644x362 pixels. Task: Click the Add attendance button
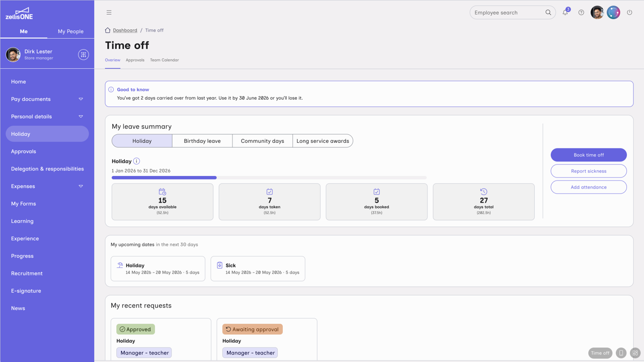[589, 187]
